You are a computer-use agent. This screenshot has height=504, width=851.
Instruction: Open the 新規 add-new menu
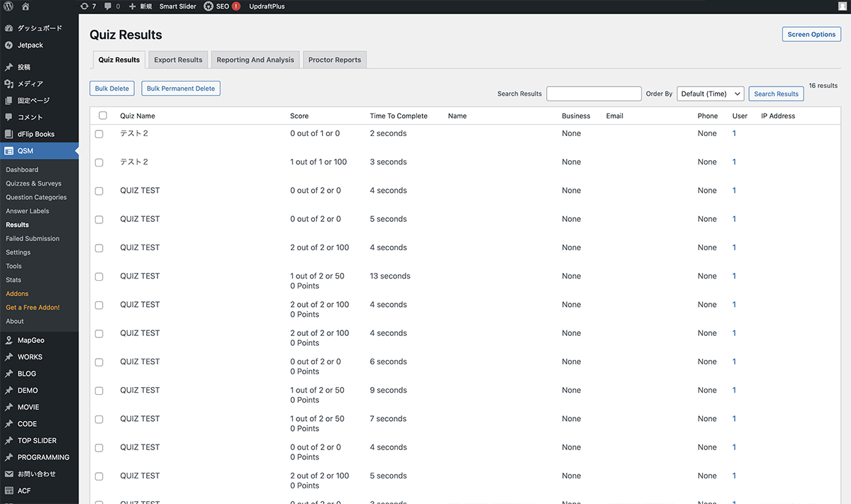point(140,6)
